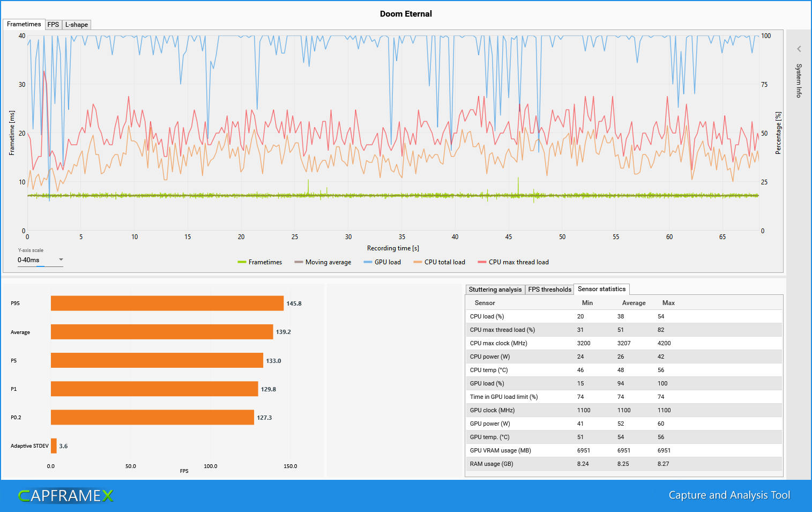Select the GPU temp. (°C) row

pos(624,437)
